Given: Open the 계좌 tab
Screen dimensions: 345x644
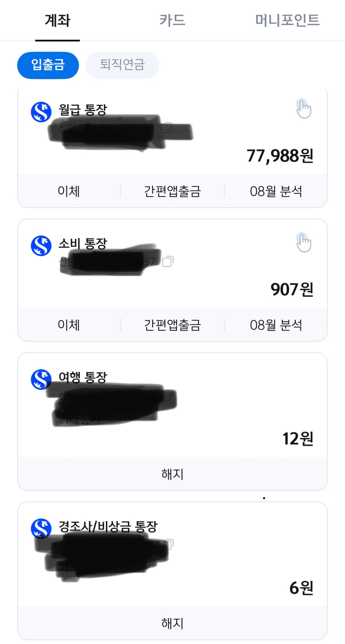Looking at the screenshot, I should [x=57, y=20].
